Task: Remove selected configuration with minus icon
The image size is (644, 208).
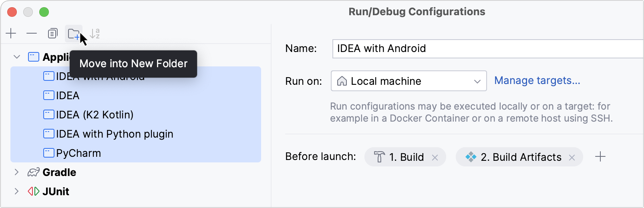Action: tap(32, 34)
